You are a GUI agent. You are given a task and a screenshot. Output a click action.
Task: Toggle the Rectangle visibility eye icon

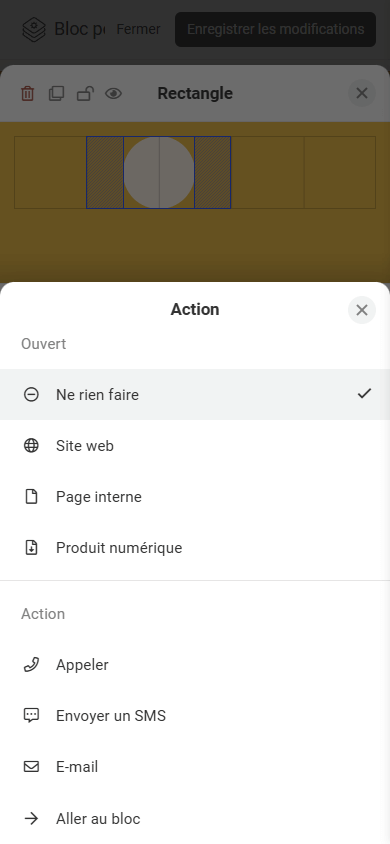114,94
